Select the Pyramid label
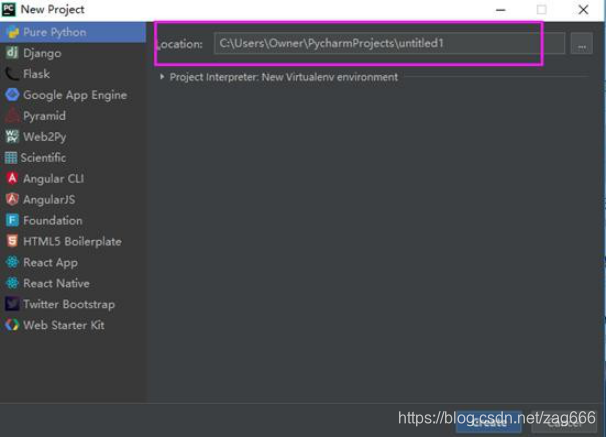Viewport: 606px width, 437px height. 44,116
